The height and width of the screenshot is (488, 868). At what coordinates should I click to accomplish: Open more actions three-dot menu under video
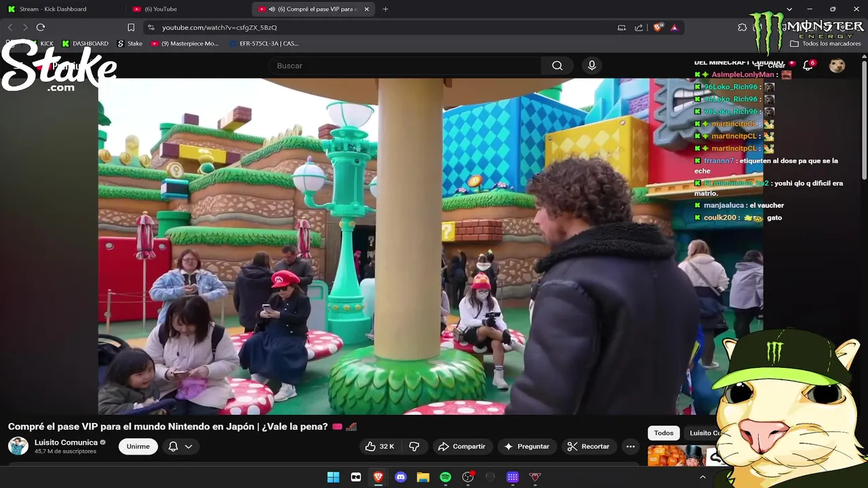click(x=631, y=447)
